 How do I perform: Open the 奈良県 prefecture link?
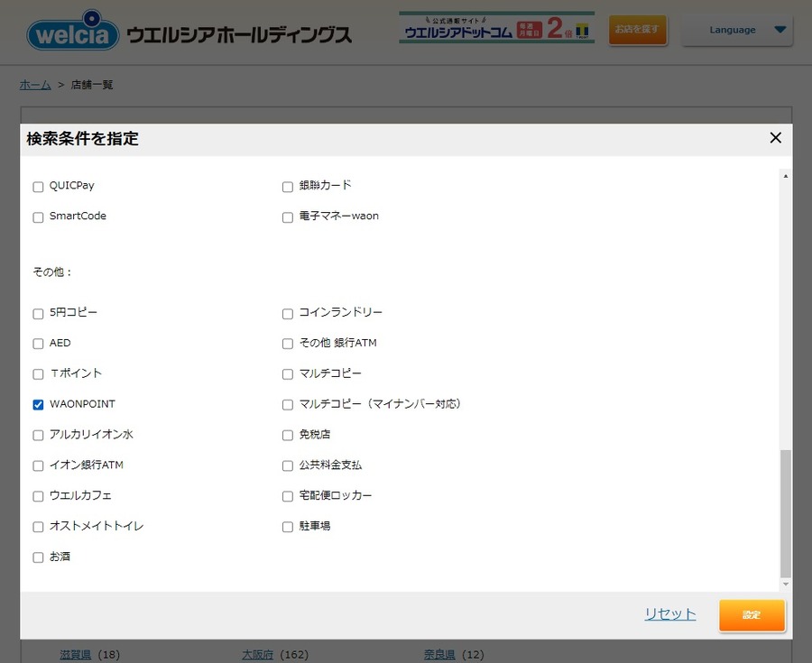(x=439, y=655)
